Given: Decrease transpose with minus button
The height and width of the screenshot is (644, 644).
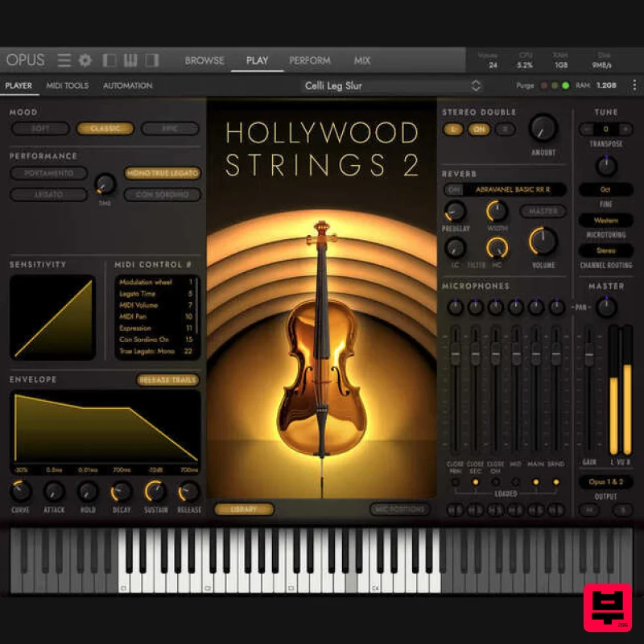Looking at the screenshot, I should [588, 130].
